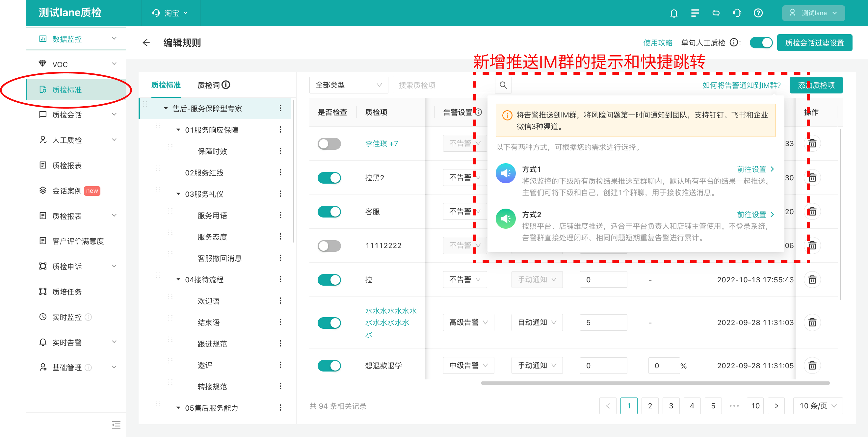868x437 pixels.
Task: Open the 测试lane user dropdown
Action: tap(813, 13)
